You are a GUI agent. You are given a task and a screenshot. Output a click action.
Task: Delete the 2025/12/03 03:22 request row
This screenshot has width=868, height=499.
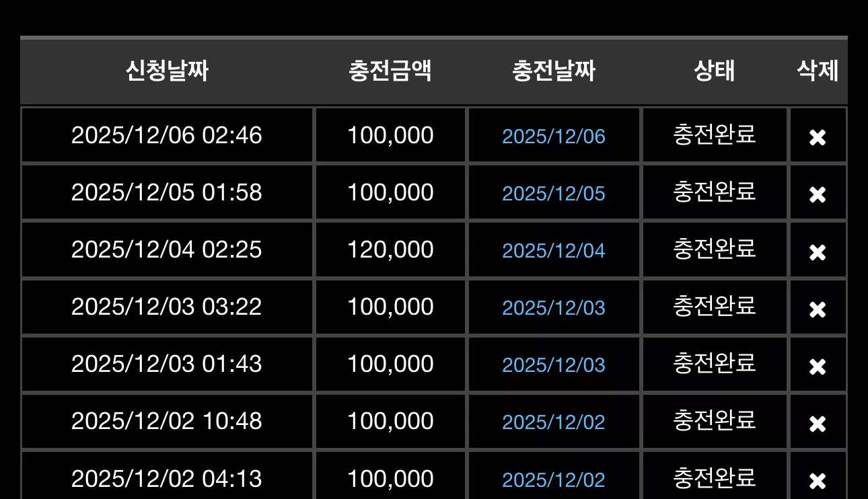click(x=818, y=309)
